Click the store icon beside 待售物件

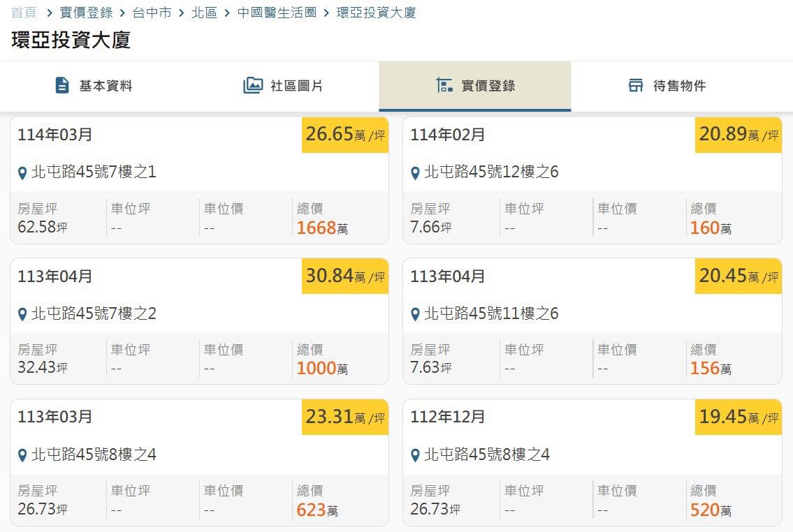[x=635, y=85]
